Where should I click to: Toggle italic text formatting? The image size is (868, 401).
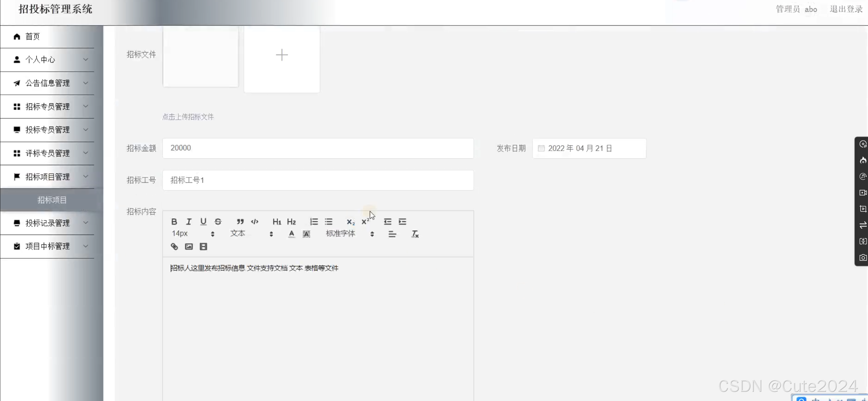coord(188,222)
